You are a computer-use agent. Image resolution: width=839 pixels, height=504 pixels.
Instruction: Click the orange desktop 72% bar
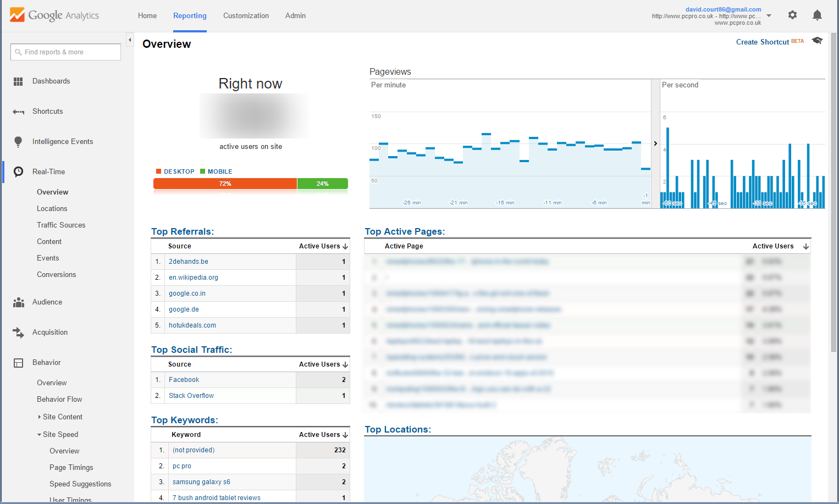click(x=225, y=184)
